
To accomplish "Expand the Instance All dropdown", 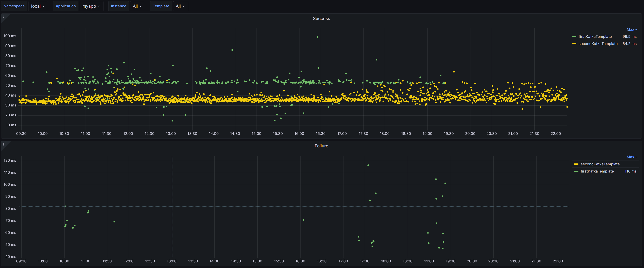I will 137,6.
